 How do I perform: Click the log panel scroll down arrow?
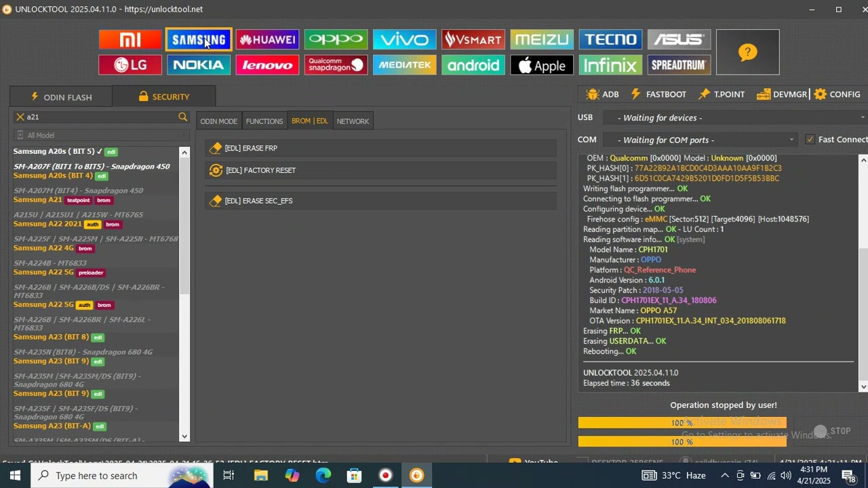(863, 387)
